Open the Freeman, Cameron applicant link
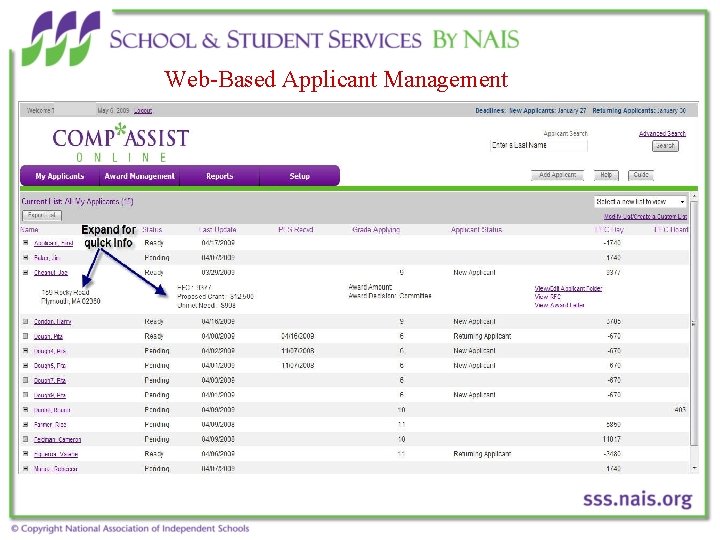 tap(57, 440)
